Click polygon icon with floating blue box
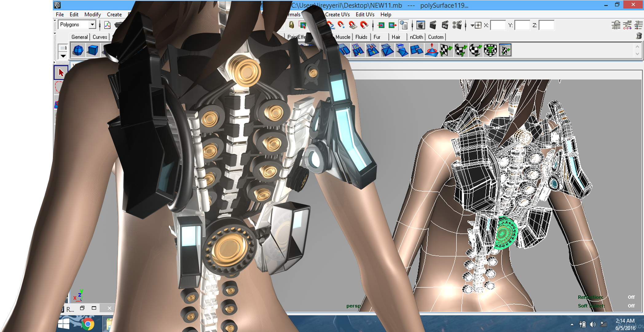644x332 pixels. [x=402, y=50]
